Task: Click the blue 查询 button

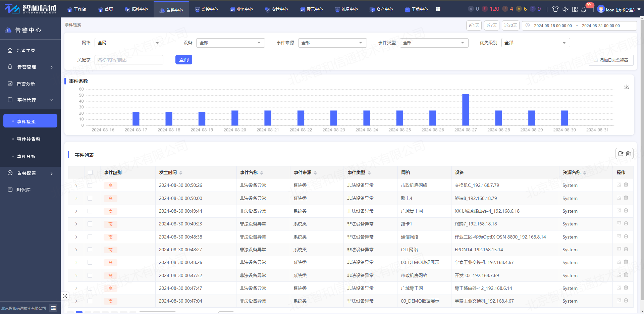Action: point(183,60)
